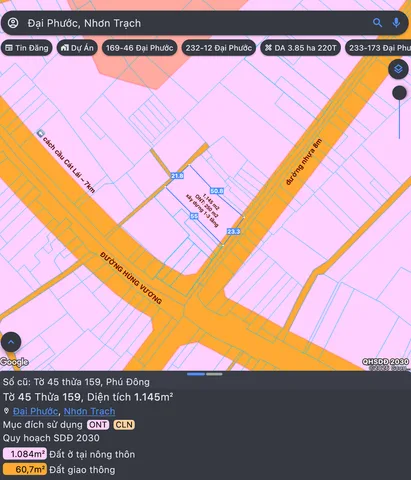Select the 21.8 edge length label
The image size is (411, 480).
click(x=177, y=176)
